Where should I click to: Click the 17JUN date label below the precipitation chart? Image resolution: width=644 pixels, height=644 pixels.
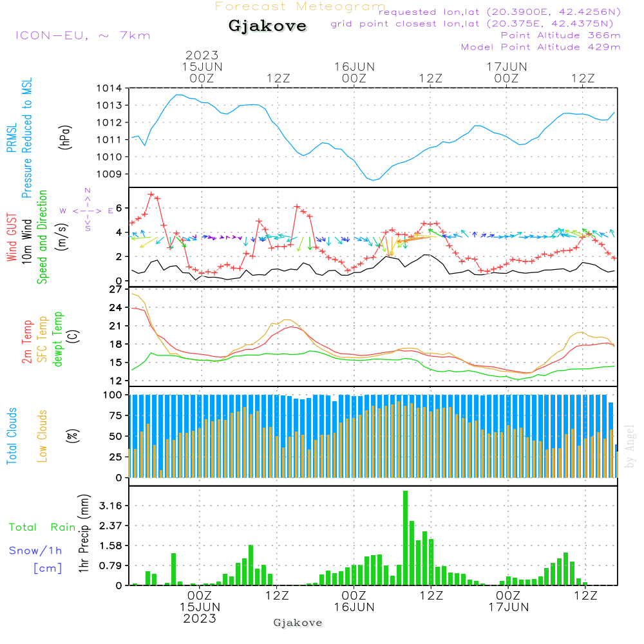(x=507, y=607)
